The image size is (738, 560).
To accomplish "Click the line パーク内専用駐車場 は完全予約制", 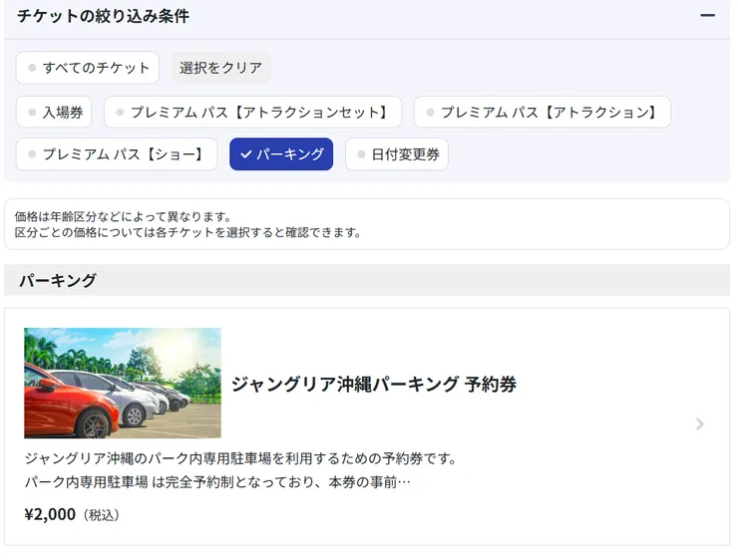I will tap(217, 482).
